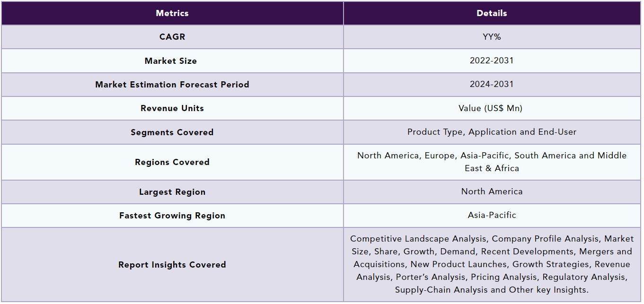Viewport: 644px width, 304px height.
Task: Select the Largest Region label
Action: 172,192
